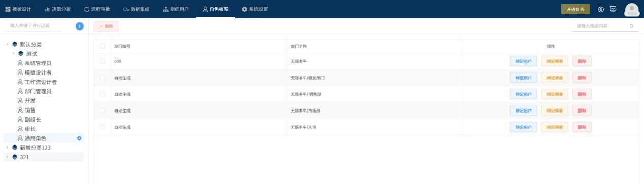This screenshot has height=184, width=644.
Task: Click 绑定用户 for 无锡本牛/人事
Action: coord(523,127)
